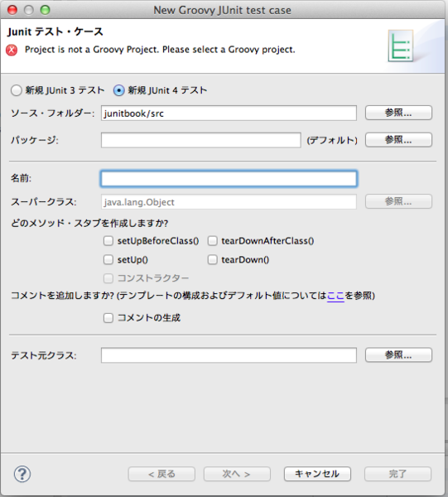This screenshot has height=497, width=448.
Task: Click 参照 button for テスト元クラス
Action: tap(398, 355)
